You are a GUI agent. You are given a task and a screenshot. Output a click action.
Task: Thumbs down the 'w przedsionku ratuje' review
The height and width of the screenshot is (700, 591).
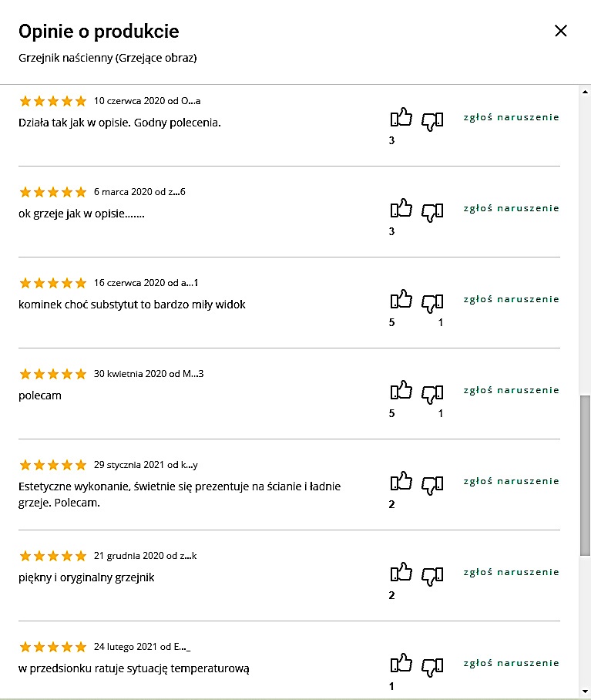(432, 667)
